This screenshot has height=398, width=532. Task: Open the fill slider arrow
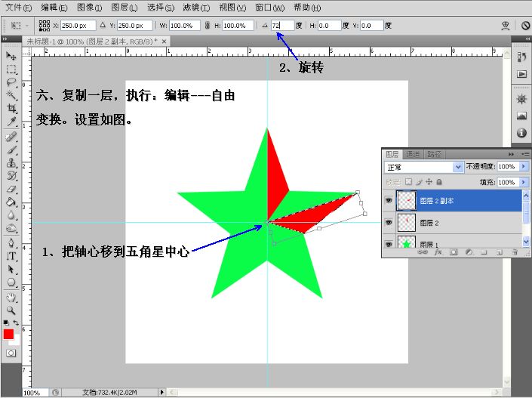point(524,182)
